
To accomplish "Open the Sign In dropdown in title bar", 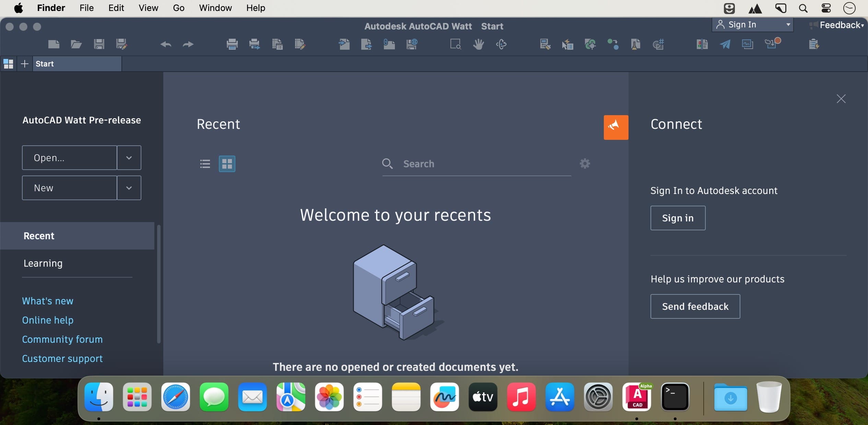I will 753,25.
